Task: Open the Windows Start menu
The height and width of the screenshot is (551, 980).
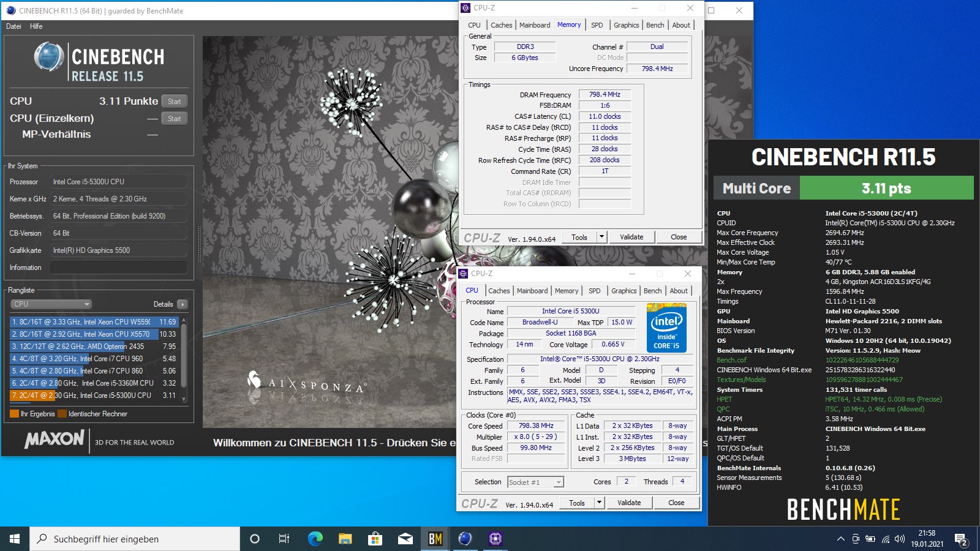Action: pos(15,539)
